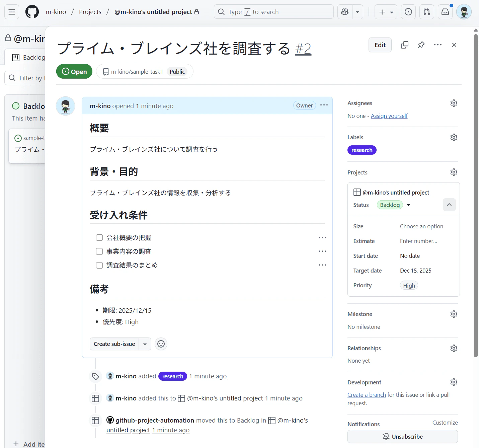Open the Create new plus dropdown
Image resolution: width=479 pixels, height=448 pixels.
pyautogui.click(x=386, y=12)
